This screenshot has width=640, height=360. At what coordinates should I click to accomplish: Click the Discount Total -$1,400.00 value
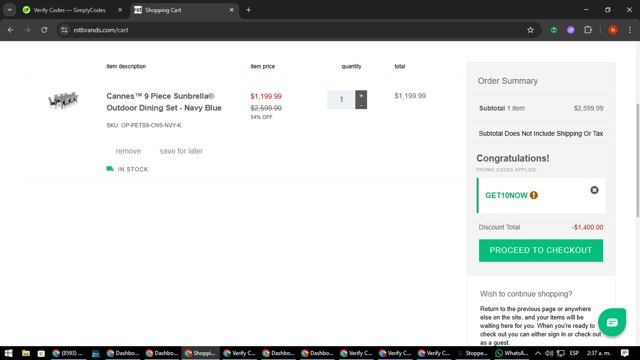[587, 227]
